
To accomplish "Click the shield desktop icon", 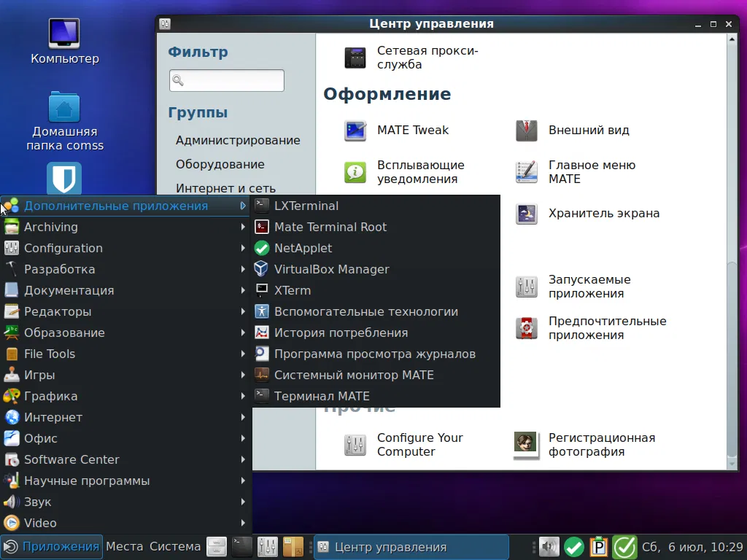I will pos(64,178).
